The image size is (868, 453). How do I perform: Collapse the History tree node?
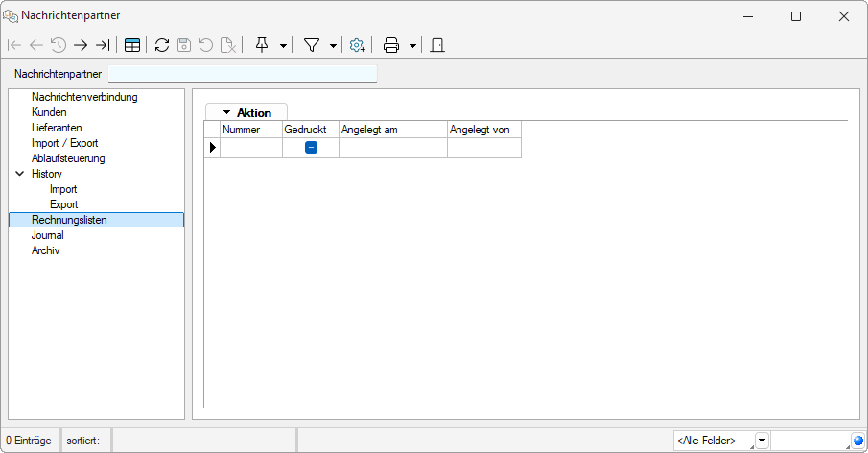coord(19,174)
